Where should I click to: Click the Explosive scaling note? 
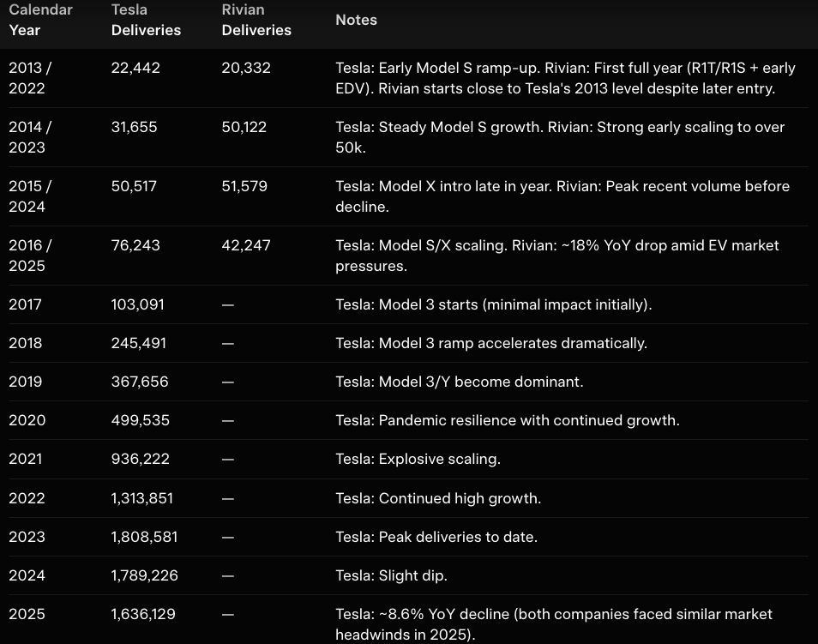418,459
